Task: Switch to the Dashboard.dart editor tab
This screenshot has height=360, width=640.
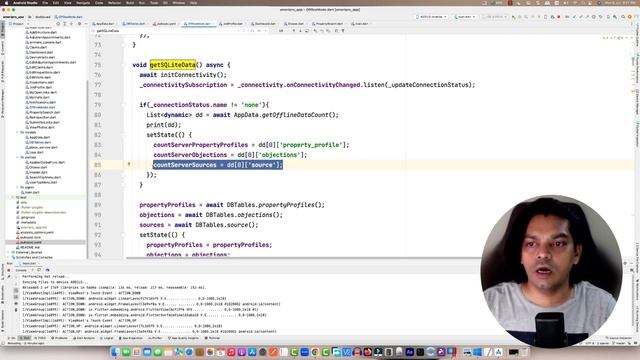Action: [x=264, y=24]
